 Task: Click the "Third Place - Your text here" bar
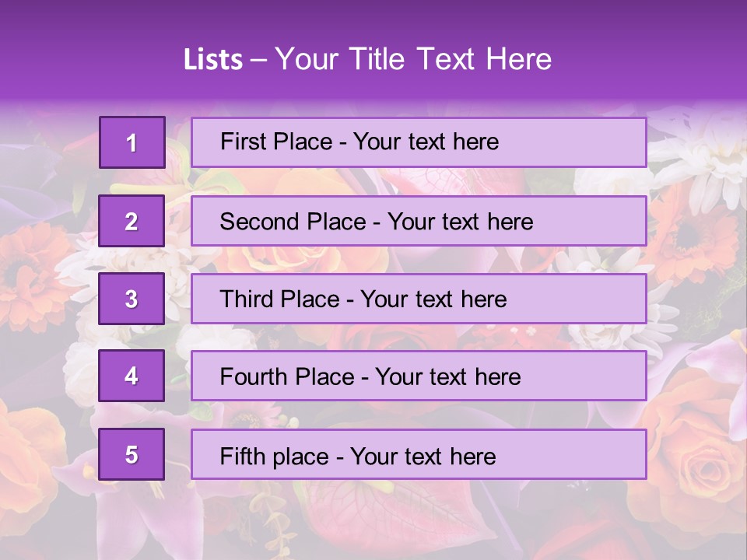pyautogui.click(x=419, y=299)
